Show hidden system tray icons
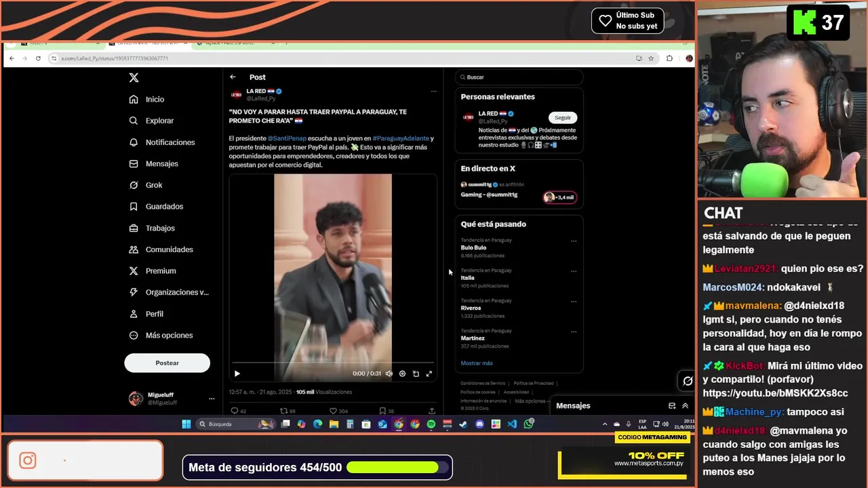 [605, 424]
